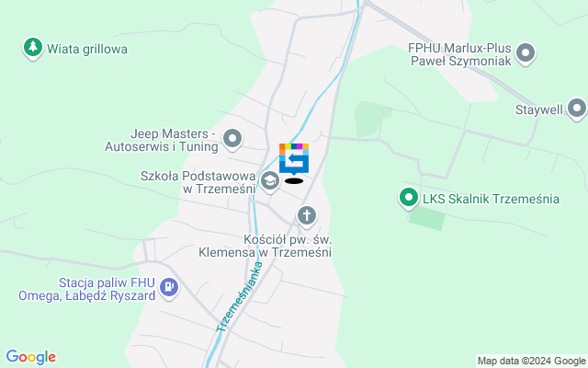Image resolution: width=588 pixels, height=368 pixels.
Task: Select the Stacja paliw fuel pump icon
Action: (169, 288)
